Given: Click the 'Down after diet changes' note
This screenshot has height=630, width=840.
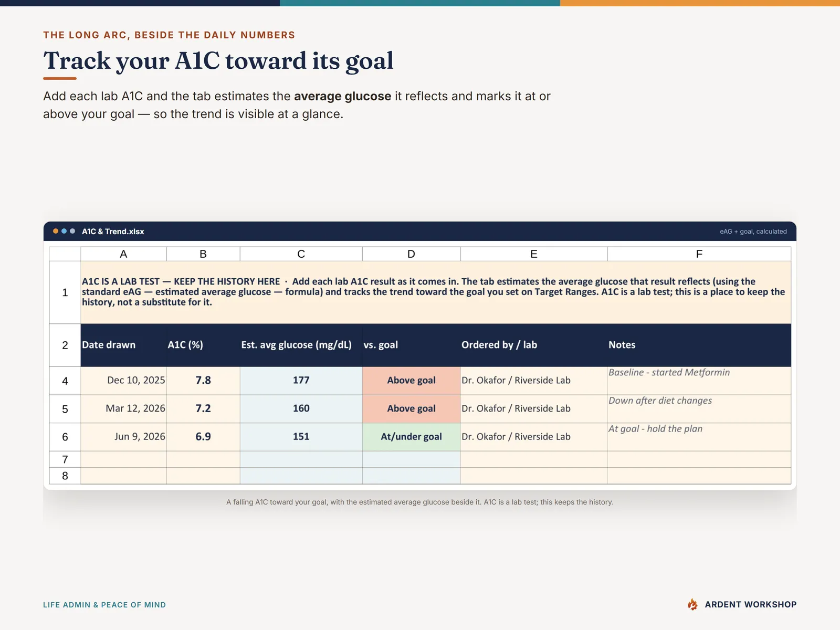Looking at the screenshot, I should [x=699, y=409].
